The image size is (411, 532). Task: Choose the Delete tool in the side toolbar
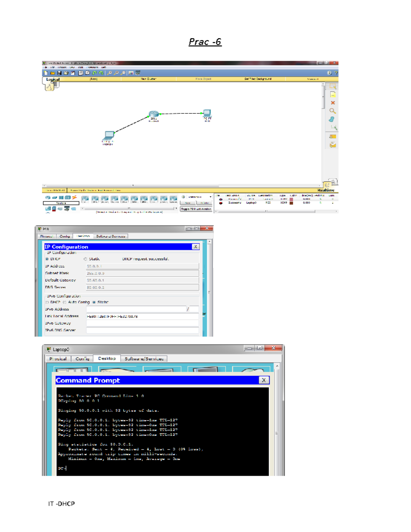tap(333, 102)
